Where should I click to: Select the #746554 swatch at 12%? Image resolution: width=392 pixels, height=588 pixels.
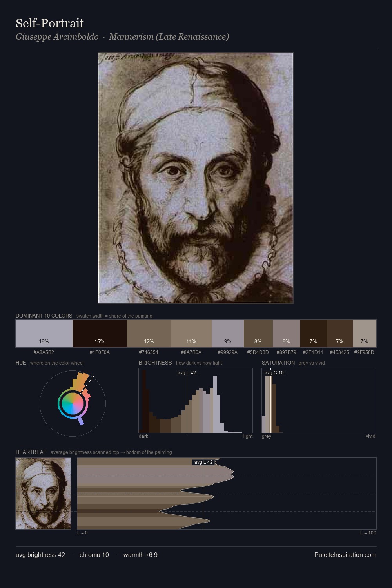point(149,334)
